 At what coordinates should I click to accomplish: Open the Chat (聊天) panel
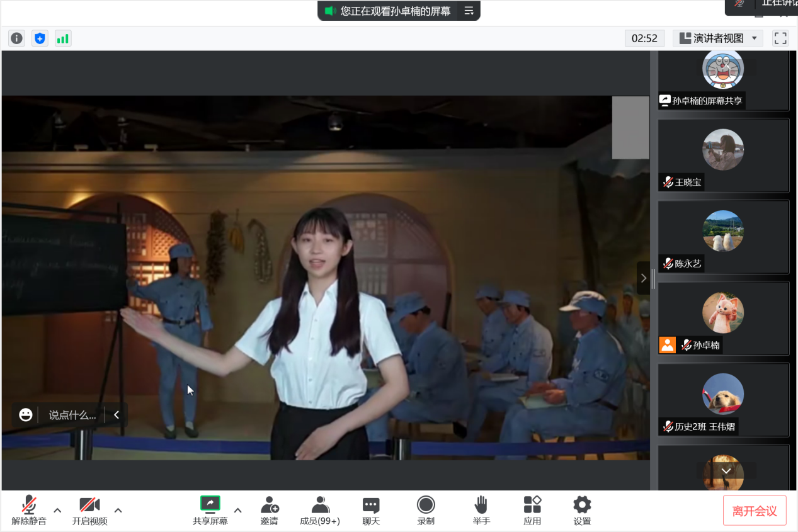371,511
